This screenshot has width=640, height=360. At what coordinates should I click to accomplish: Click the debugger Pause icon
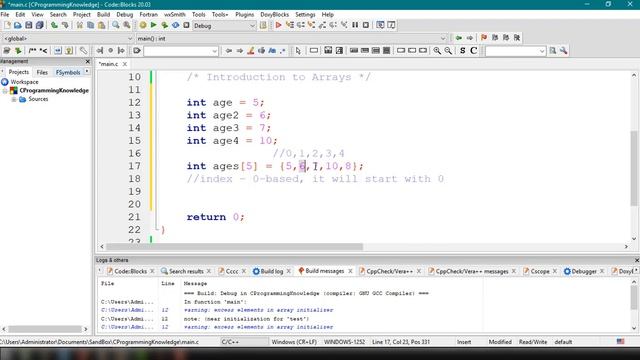[x=355, y=25]
